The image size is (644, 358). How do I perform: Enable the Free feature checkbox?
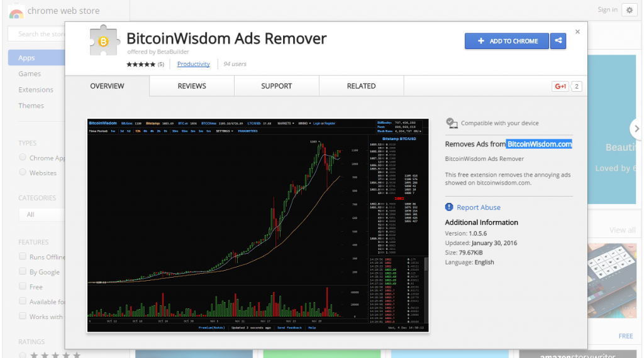coord(23,286)
